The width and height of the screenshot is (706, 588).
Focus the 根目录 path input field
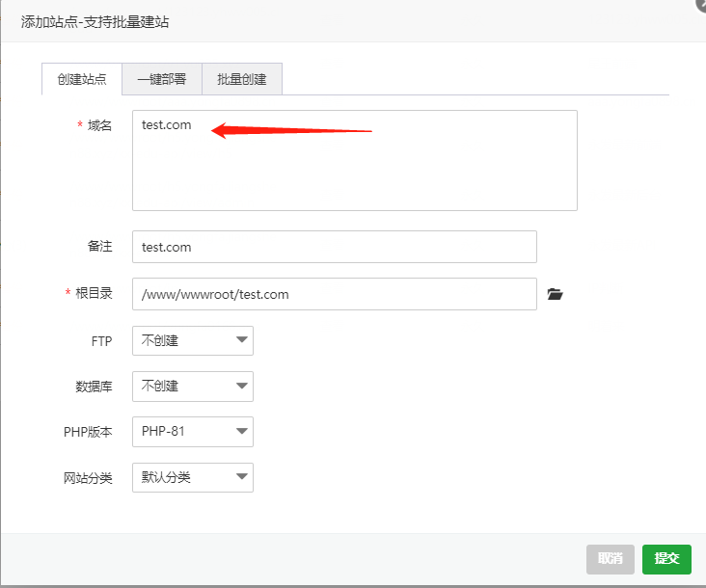tap(335, 294)
